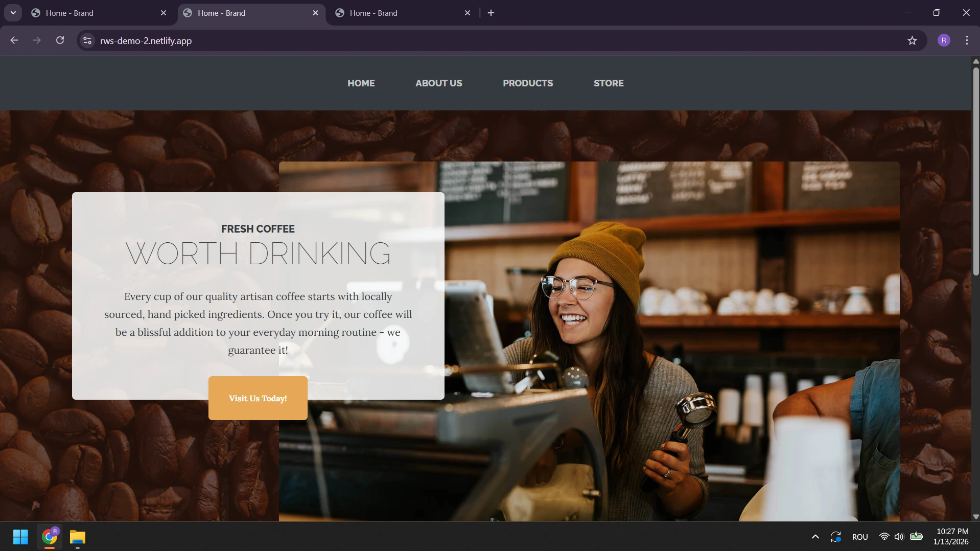The width and height of the screenshot is (980, 551).
Task: Show hidden system tray icons
Action: pyautogui.click(x=815, y=537)
